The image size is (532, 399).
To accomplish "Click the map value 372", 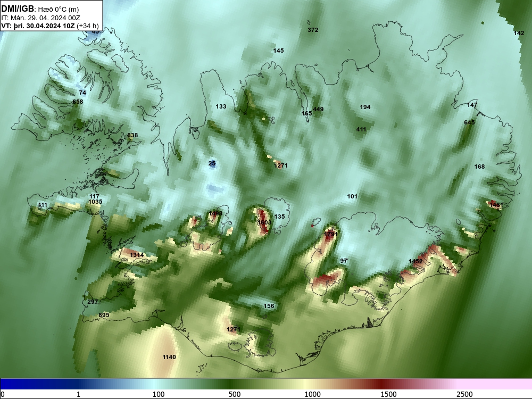I will tap(313, 30).
